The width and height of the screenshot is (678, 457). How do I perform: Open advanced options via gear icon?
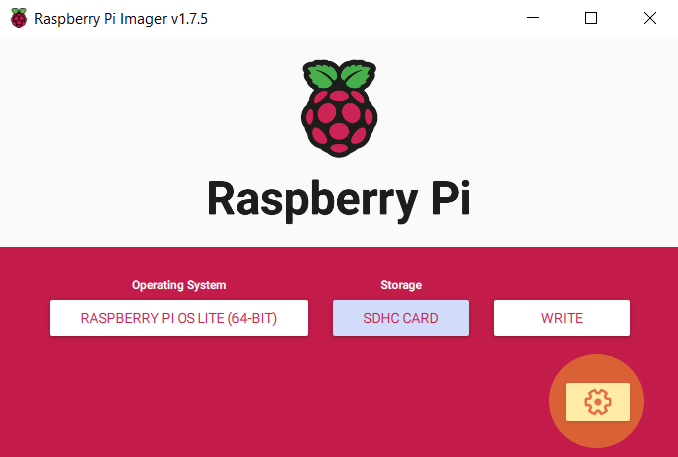[598, 402]
